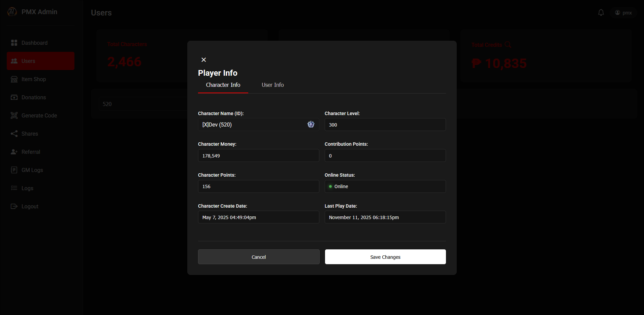Image resolution: width=644 pixels, height=315 pixels.
Task: Focus the Character Money input
Action: (x=258, y=155)
